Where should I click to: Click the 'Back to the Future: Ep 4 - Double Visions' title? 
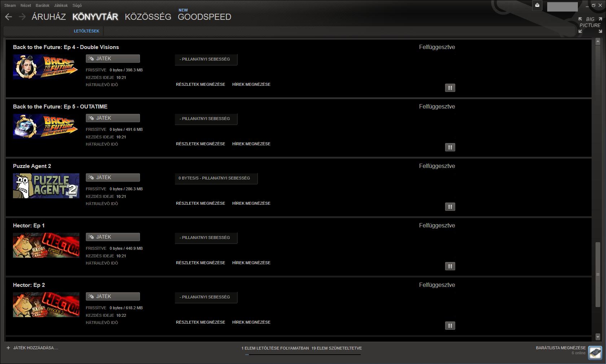(x=66, y=47)
